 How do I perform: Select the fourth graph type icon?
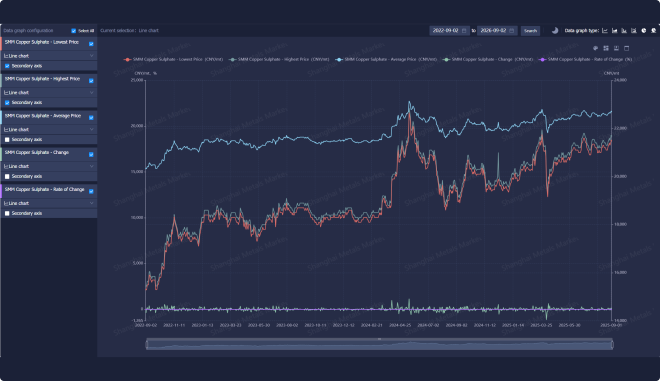[634, 30]
